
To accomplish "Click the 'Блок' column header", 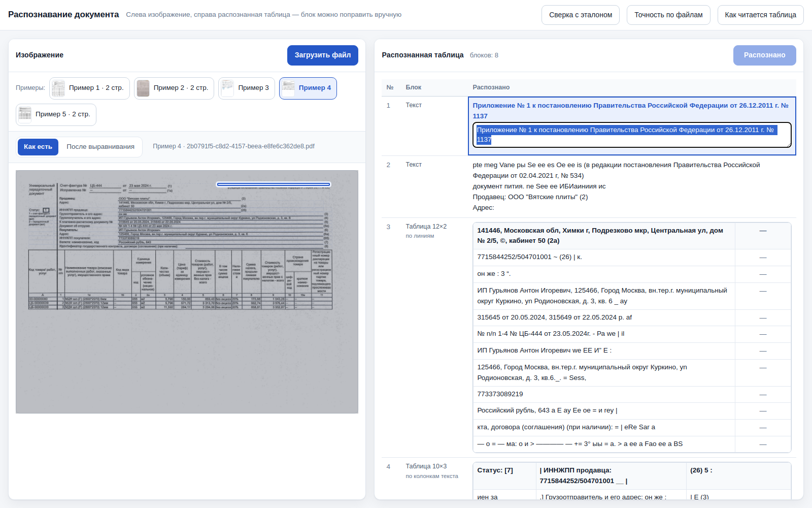I will tap(414, 87).
